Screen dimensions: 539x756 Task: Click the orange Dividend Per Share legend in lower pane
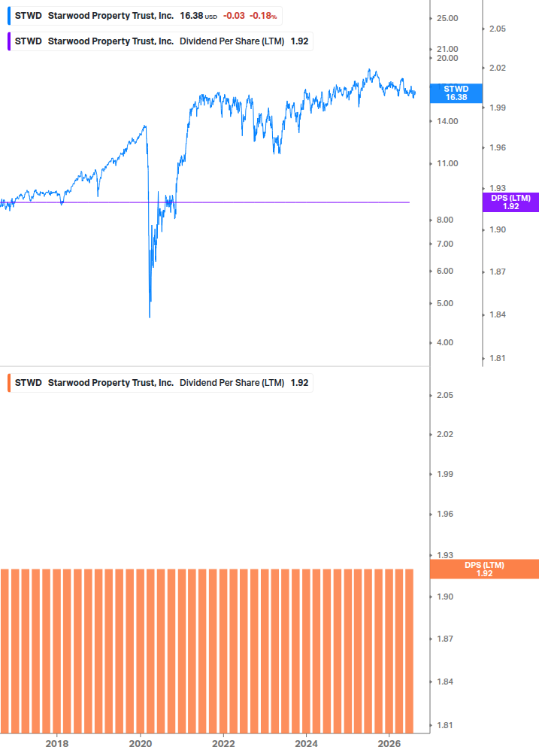160,383
